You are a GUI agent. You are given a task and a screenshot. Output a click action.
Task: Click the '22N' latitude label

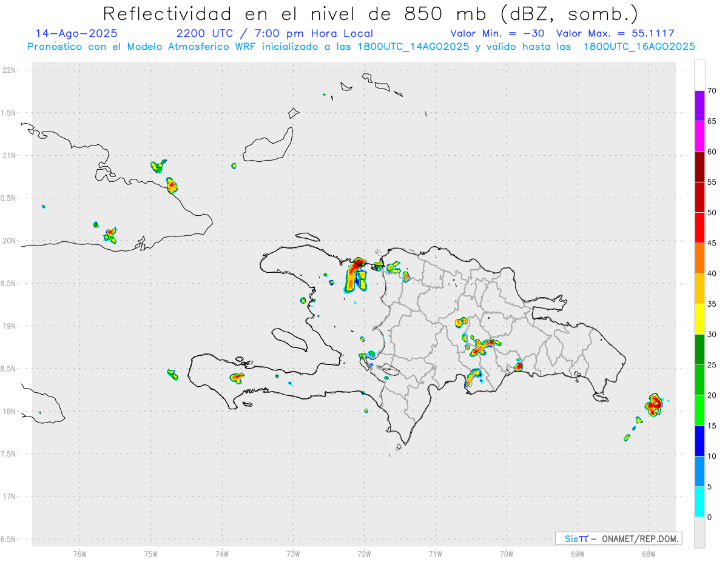click(x=10, y=70)
